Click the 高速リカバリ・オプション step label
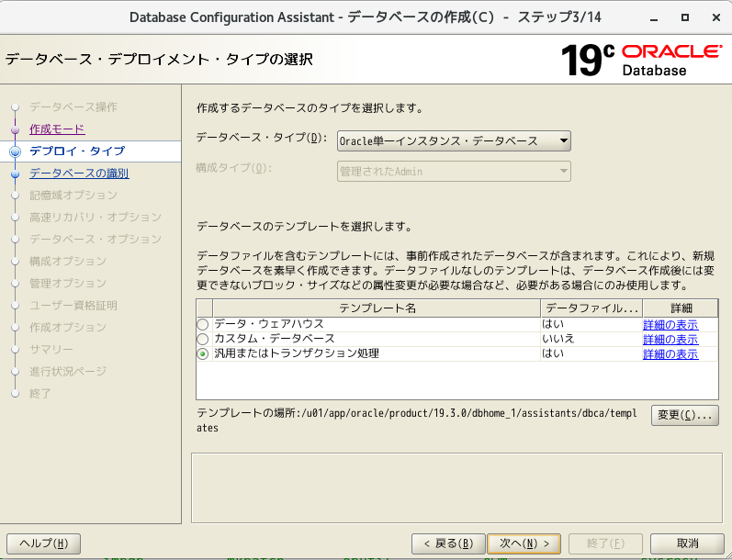 (x=96, y=217)
